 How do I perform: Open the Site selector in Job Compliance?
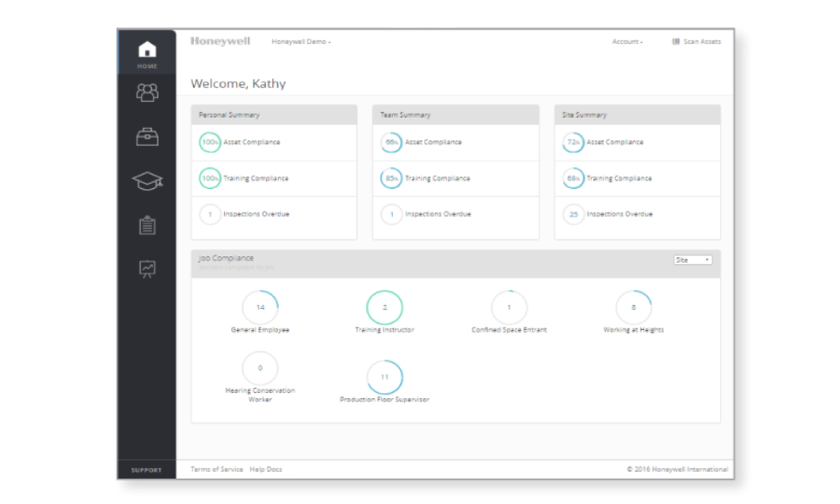[x=693, y=260]
